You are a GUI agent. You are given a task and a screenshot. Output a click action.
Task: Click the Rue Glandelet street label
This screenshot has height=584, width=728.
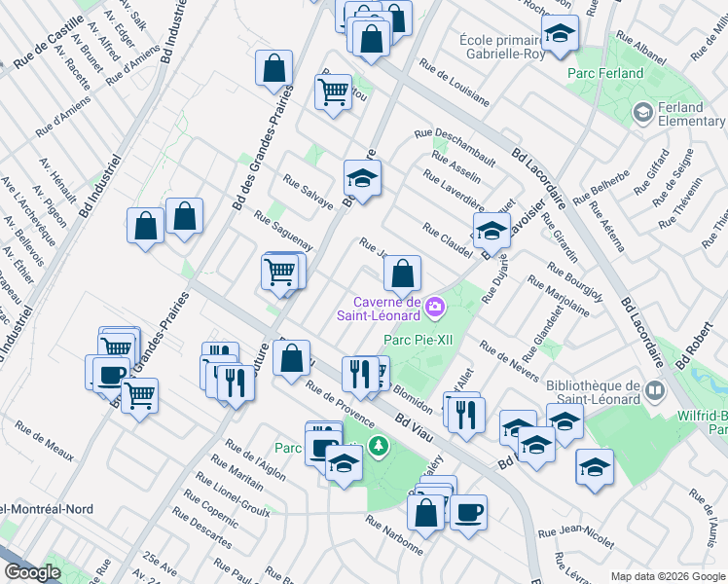pyautogui.click(x=543, y=334)
